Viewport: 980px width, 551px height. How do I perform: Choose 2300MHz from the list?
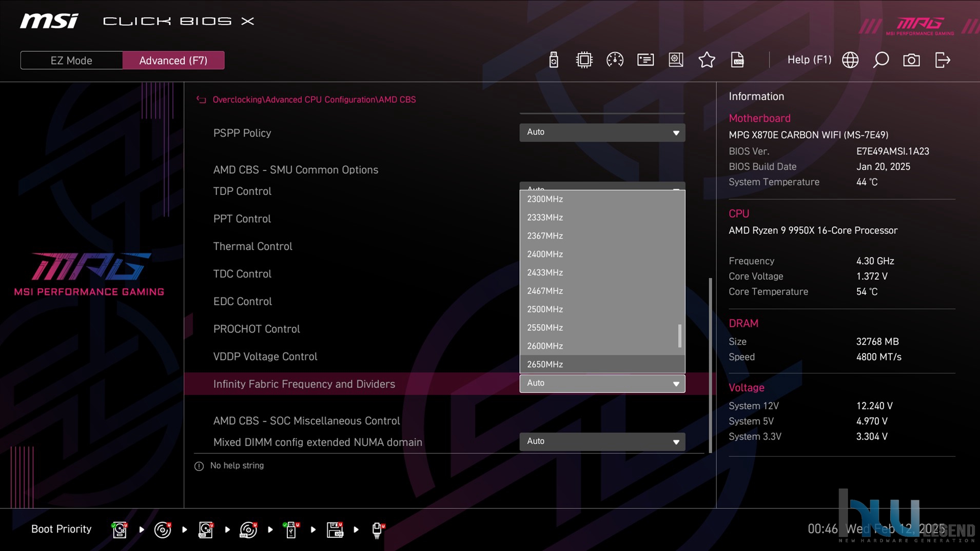(602, 199)
